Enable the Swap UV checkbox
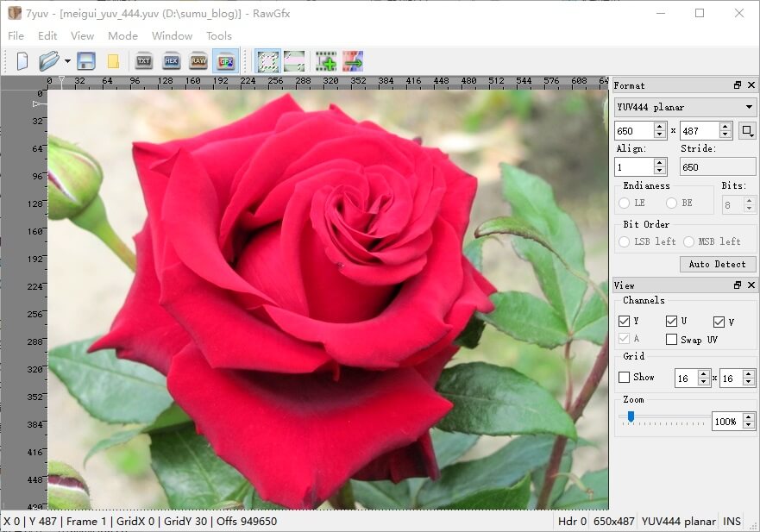The image size is (760, 532). tap(671, 340)
